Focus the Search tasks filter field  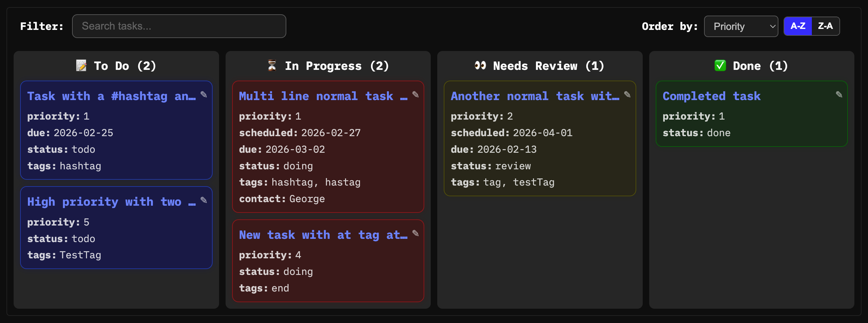(179, 26)
